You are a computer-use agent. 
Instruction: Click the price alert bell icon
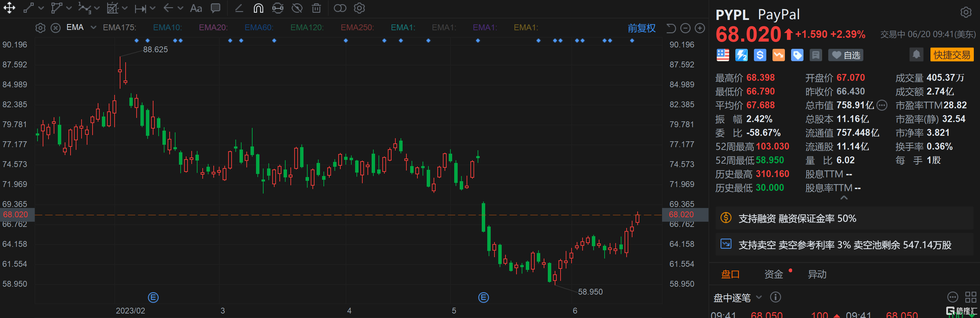[916, 55]
